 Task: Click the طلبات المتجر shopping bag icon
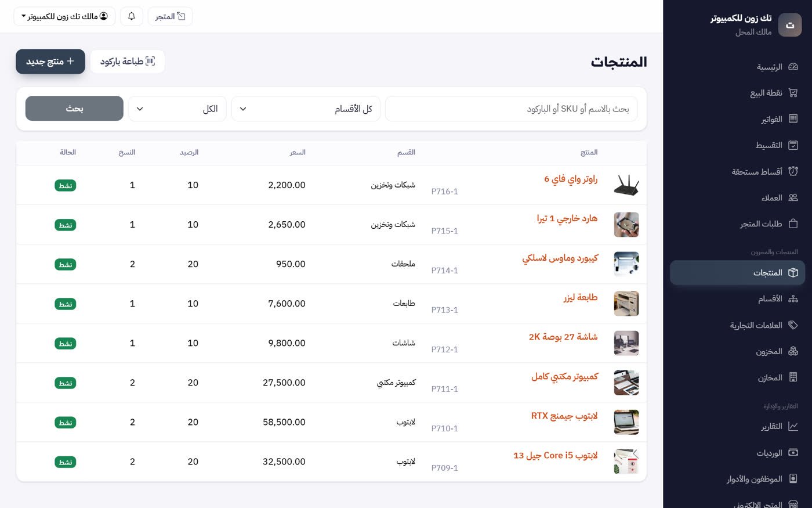pos(793,224)
